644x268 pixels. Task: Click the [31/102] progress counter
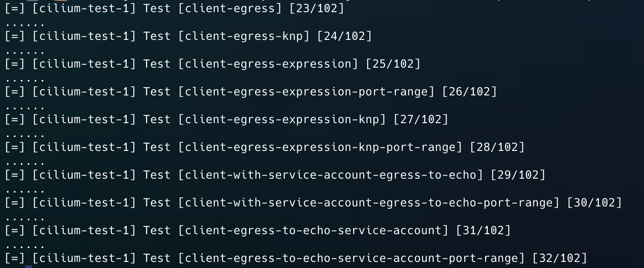(483, 230)
